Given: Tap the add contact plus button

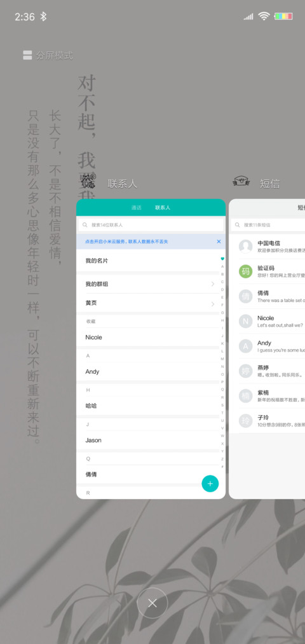Looking at the screenshot, I should tap(210, 483).
